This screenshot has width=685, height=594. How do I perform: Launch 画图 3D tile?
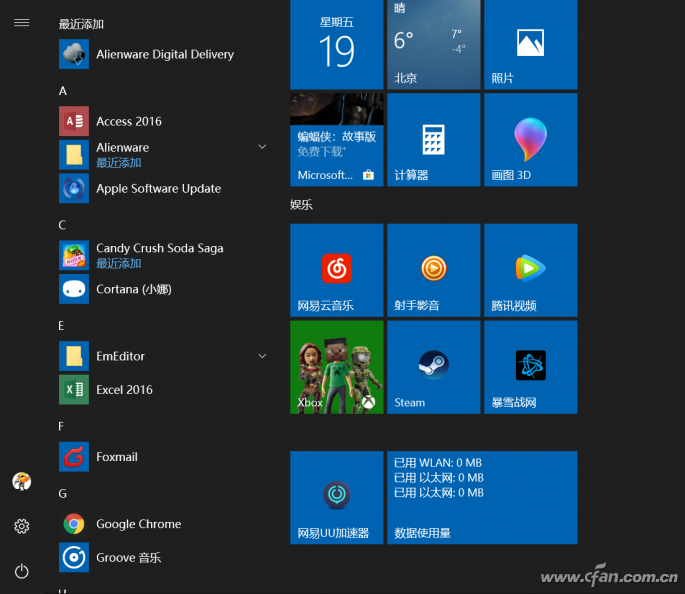coord(531,140)
